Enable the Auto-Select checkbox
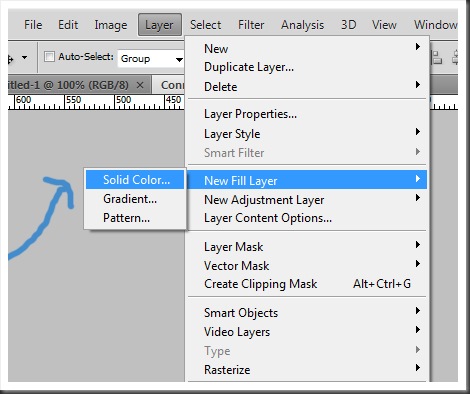Viewport: 470px width, 394px height. pos(49,57)
